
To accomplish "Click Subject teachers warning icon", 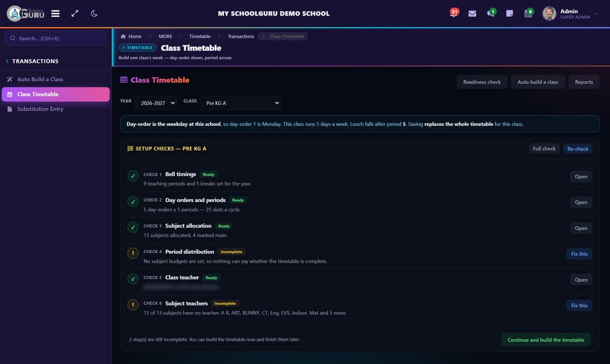I will coord(133,305).
